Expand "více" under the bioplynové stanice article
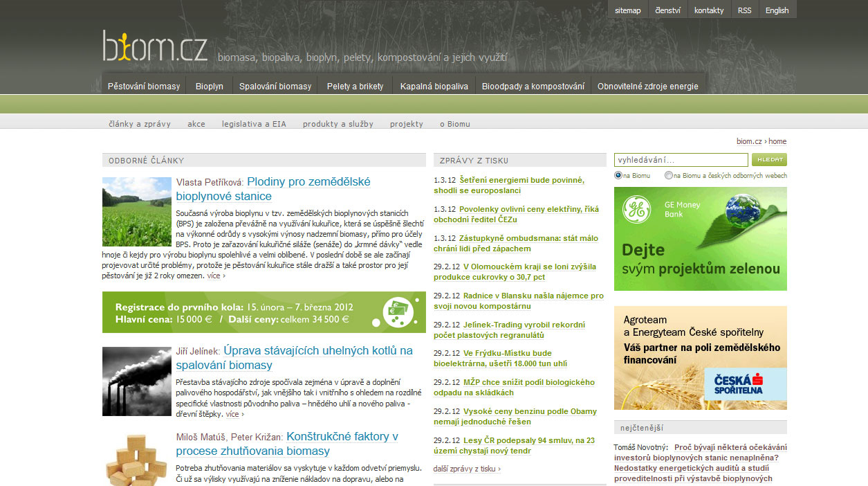Screen dimensions: 868x486 click(216, 276)
